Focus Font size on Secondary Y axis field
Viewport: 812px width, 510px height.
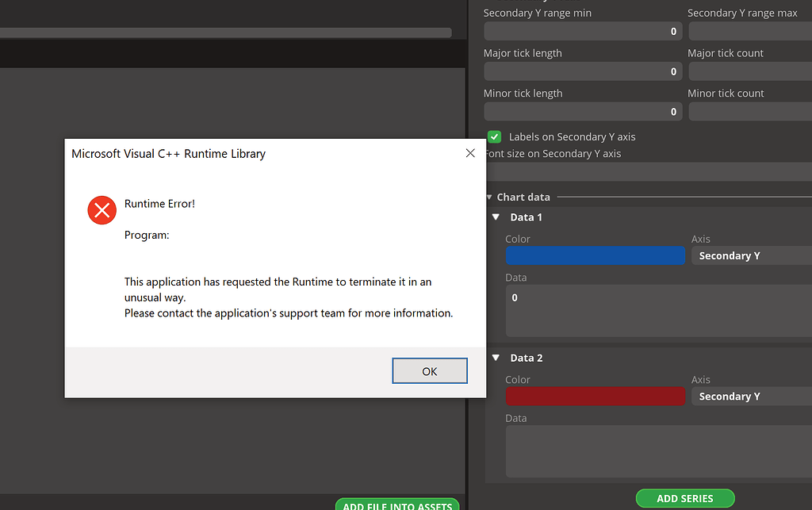coord(649,172)
